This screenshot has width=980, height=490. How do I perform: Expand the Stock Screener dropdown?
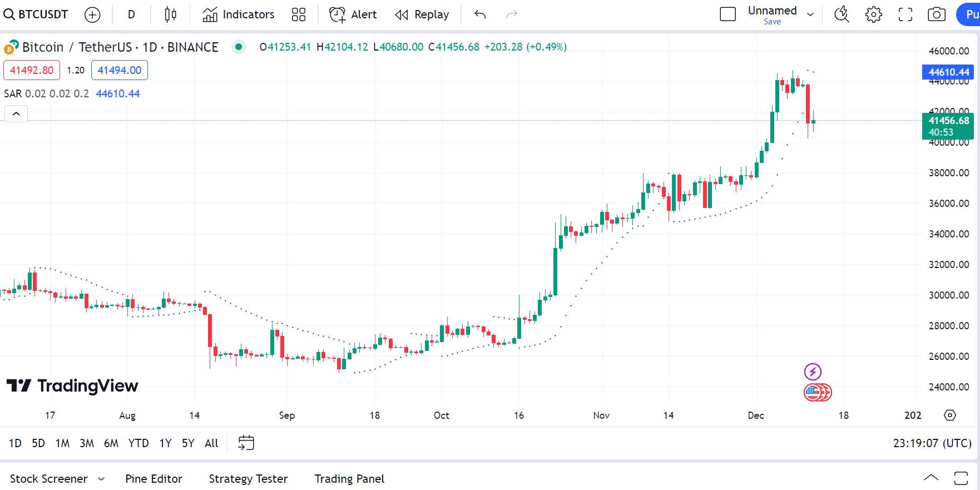tap(101, 479)
